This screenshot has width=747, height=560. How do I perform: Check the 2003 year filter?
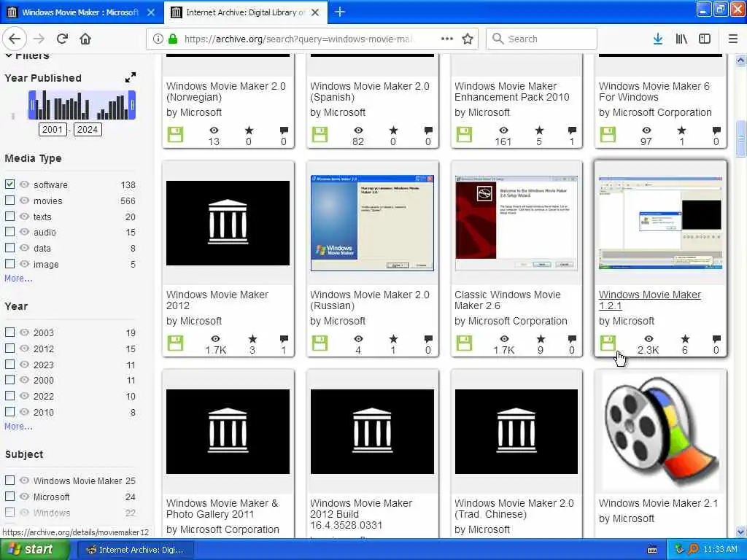pos(9,332)
